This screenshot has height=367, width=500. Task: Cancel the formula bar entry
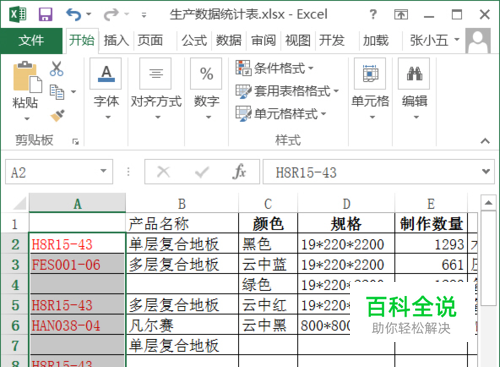pyautogui.click(x=163, y=172)
